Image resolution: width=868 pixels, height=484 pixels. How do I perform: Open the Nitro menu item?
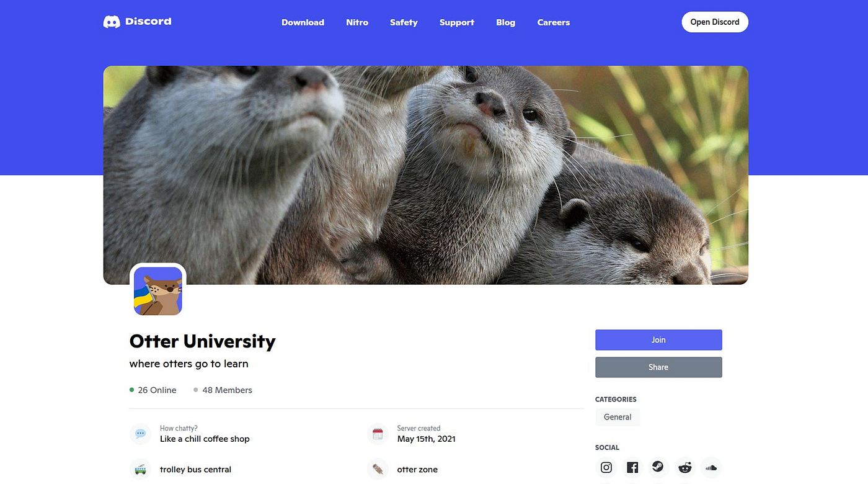357,22
